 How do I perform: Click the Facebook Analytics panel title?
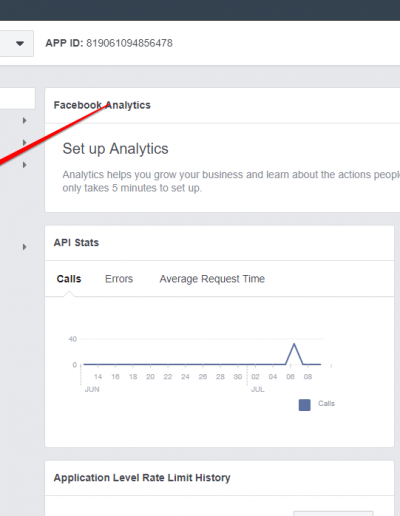(102, 105)
